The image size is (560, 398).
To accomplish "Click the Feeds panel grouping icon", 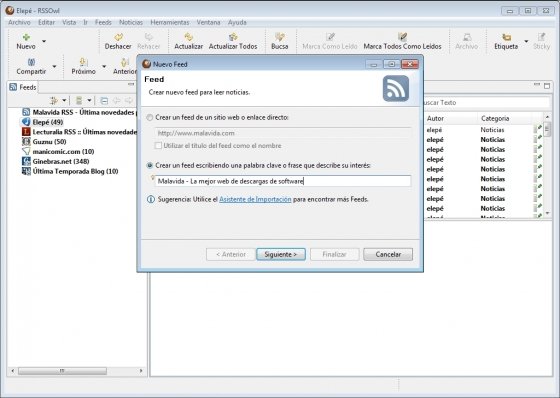I will [x=54, y=100].
